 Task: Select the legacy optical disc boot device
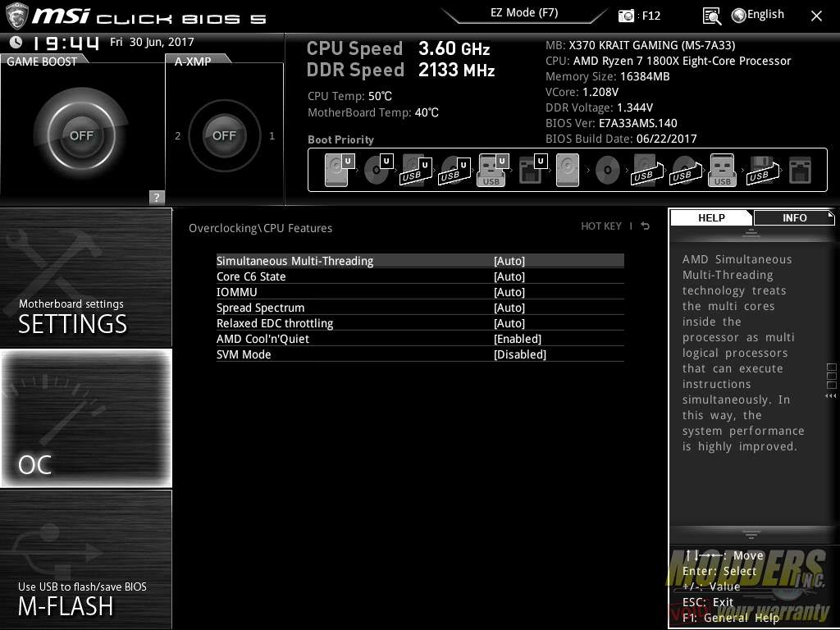coord(608,171)
